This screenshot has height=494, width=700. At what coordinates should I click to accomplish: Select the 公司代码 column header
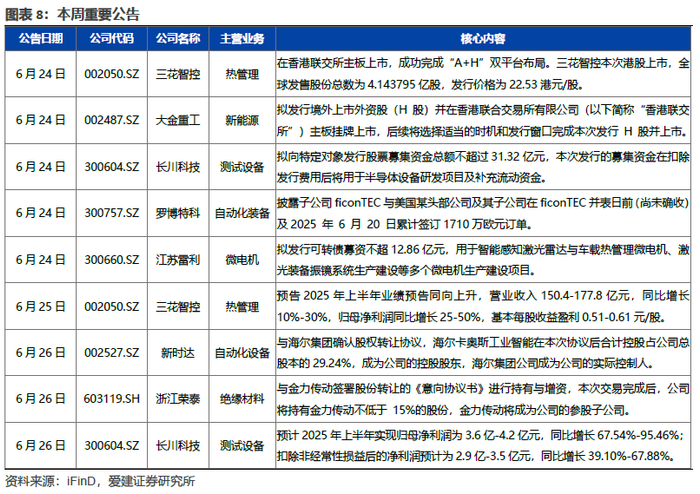pos(112,38)
